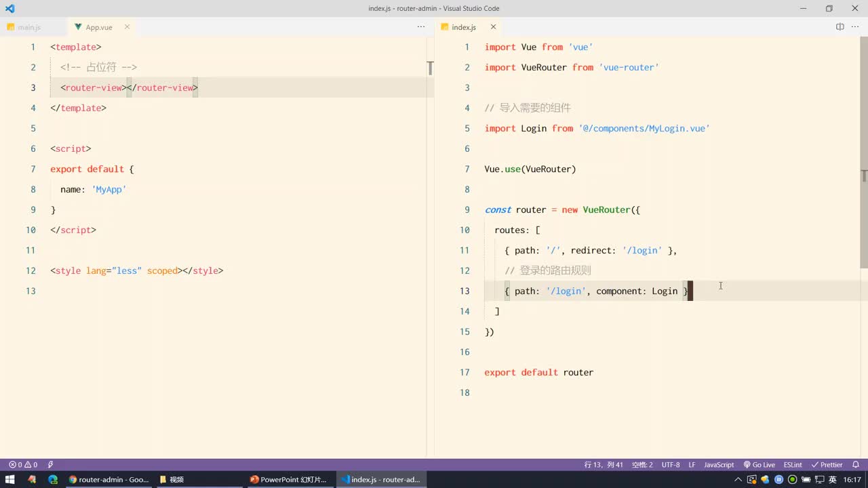Click the lang="less" attribute in style tag
Image resolution: width=868 pixels, height=488 pixels.
(114, 270)
